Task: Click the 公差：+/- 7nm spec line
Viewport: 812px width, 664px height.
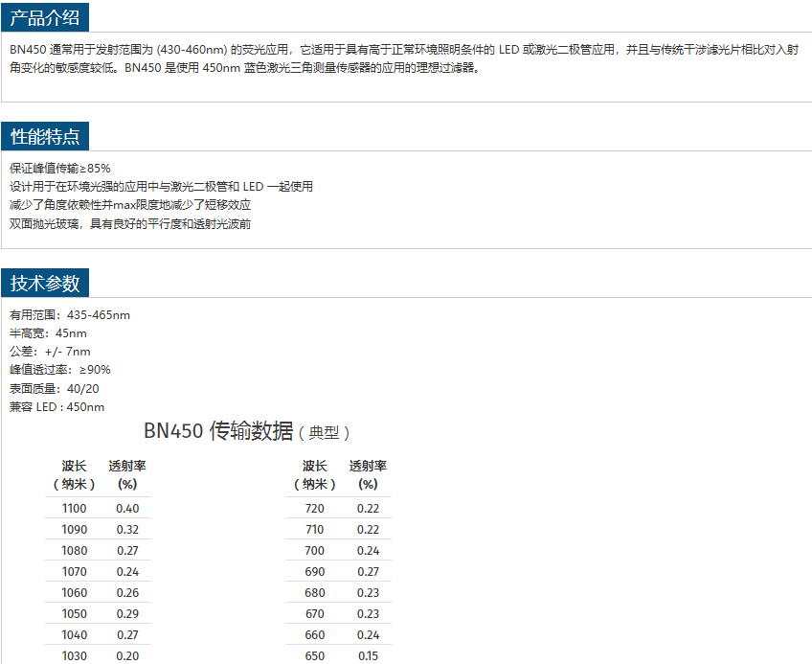Action: point(50,352)
